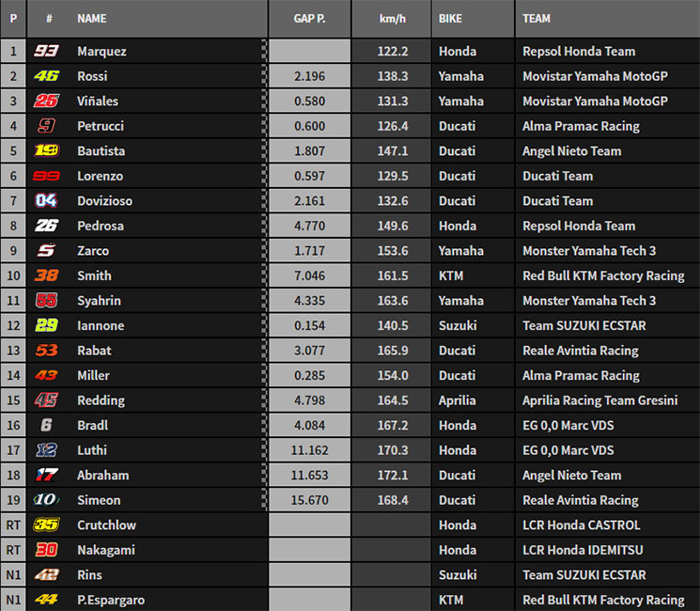
Task: Click Luthi's gap value 11.162
Action: coord(309,450)
